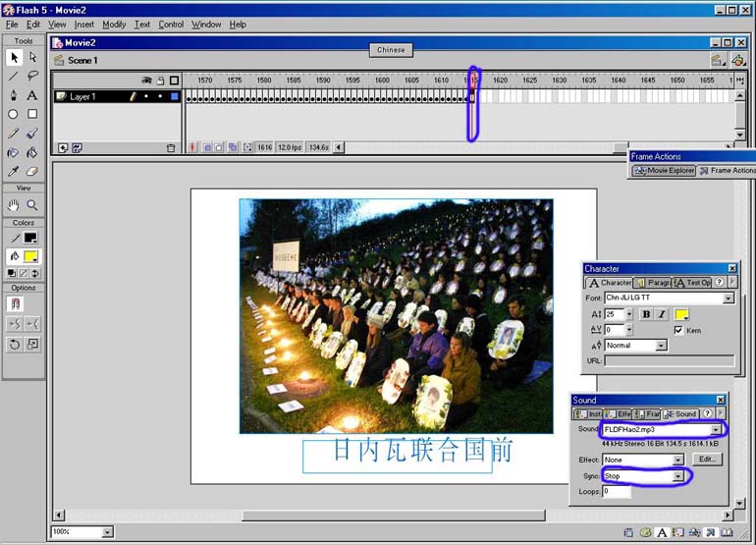Select the Eraser tool
756x545 pixels.
pyautogui.click(x=32, y=171)
